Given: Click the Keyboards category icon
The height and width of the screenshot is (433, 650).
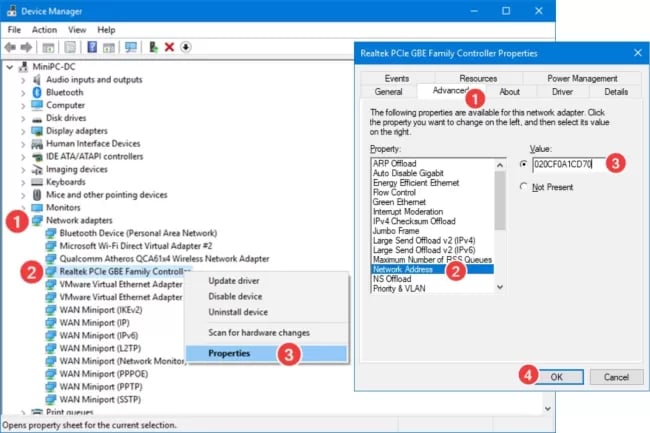Looking at the screenshot, I should (37, 182).
